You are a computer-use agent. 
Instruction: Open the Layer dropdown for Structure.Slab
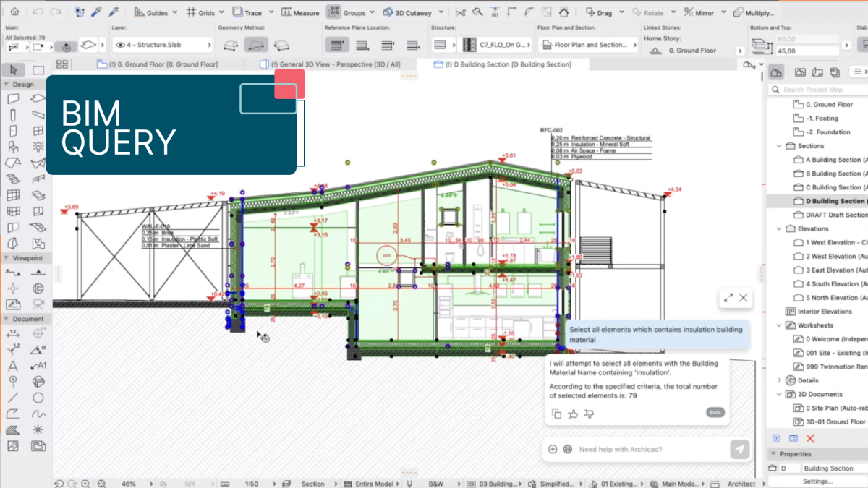click(x=163, y=45)
